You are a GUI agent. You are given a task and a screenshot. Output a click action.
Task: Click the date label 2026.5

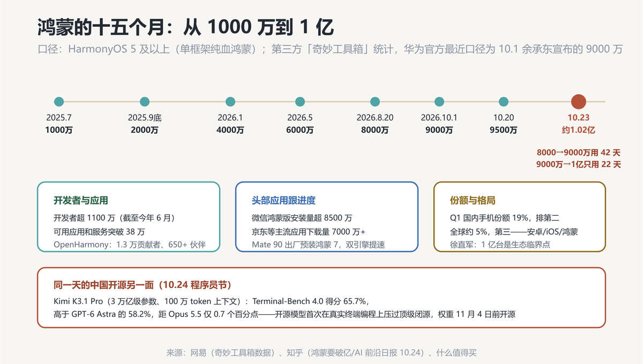click(x=300, y=118)
